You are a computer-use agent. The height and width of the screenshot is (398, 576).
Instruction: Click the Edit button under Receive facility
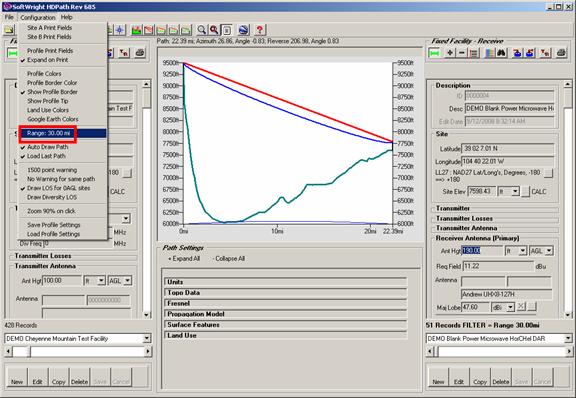click(459, 377)
